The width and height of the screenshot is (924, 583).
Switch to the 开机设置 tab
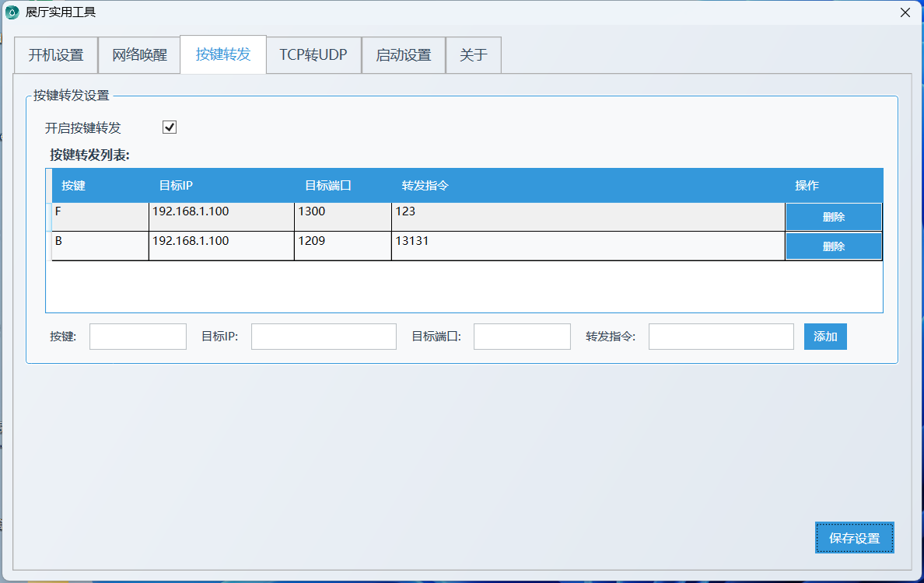pyautogui.click(x=56, y=55)
